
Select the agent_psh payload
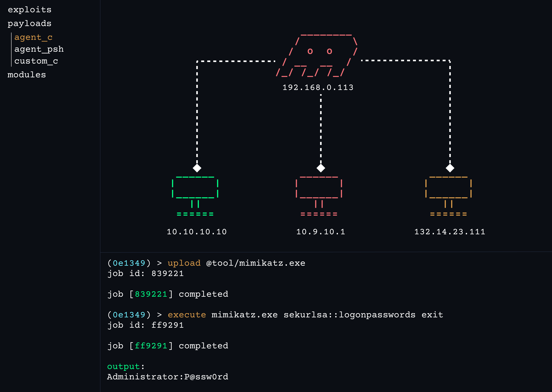[x=39, y=49]
